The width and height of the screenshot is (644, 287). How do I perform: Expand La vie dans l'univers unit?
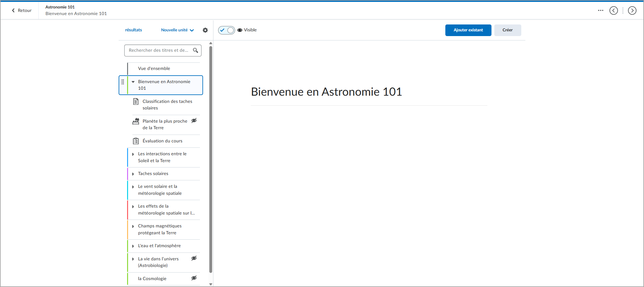133,259
